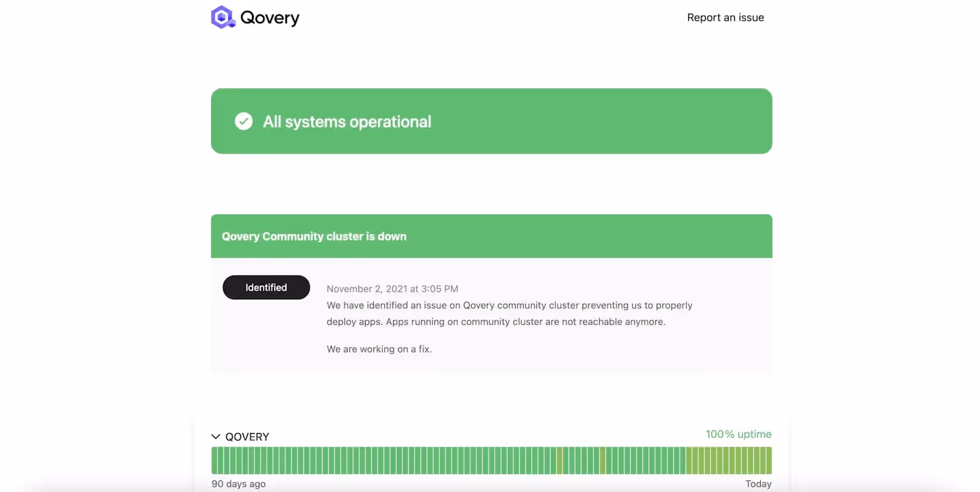Click the November 2 incident timestamp
Viewport: 980px width, 492px height.
(x=392, y=288)
